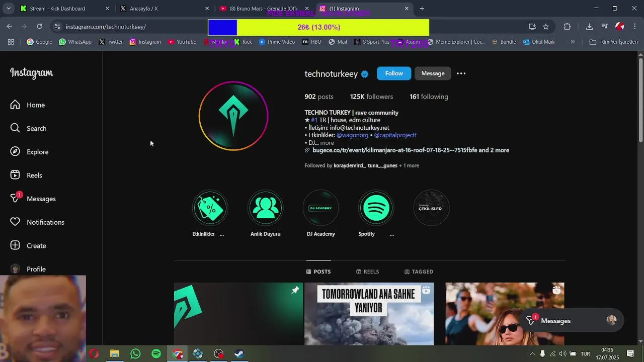Open the @wagonorg mention link
The width and height of the screenshot is (644, 362).
pyautogui.click(x=352, y=135)
